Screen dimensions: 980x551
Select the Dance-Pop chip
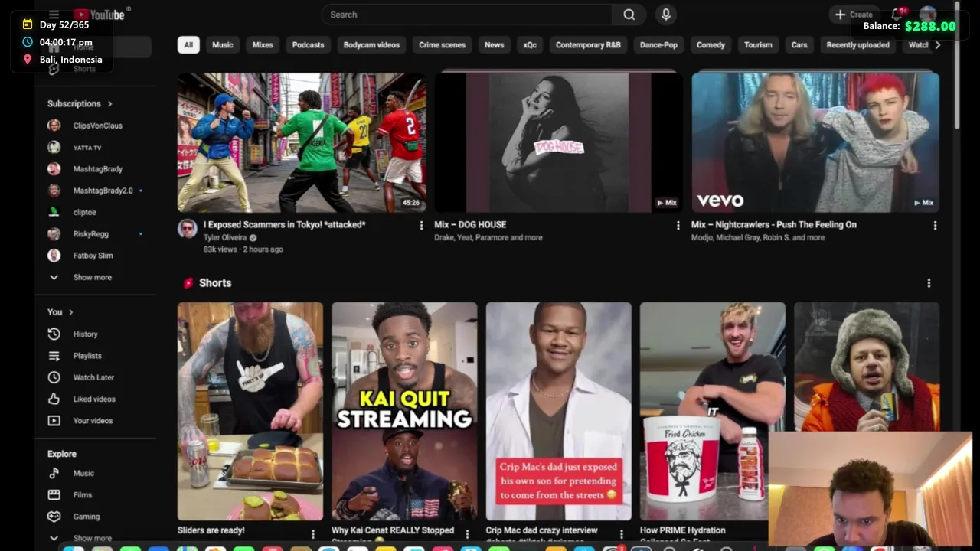(x=658, y=45)
